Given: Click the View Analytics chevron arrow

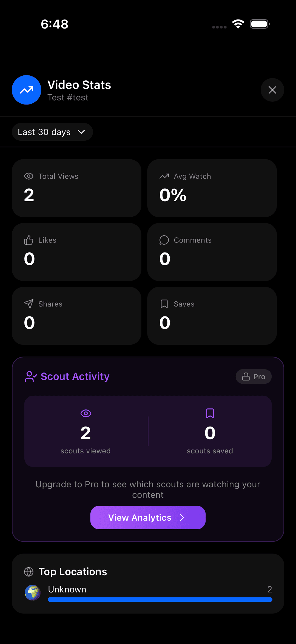Looking at the screenshot, I should [x=182, y=517].
